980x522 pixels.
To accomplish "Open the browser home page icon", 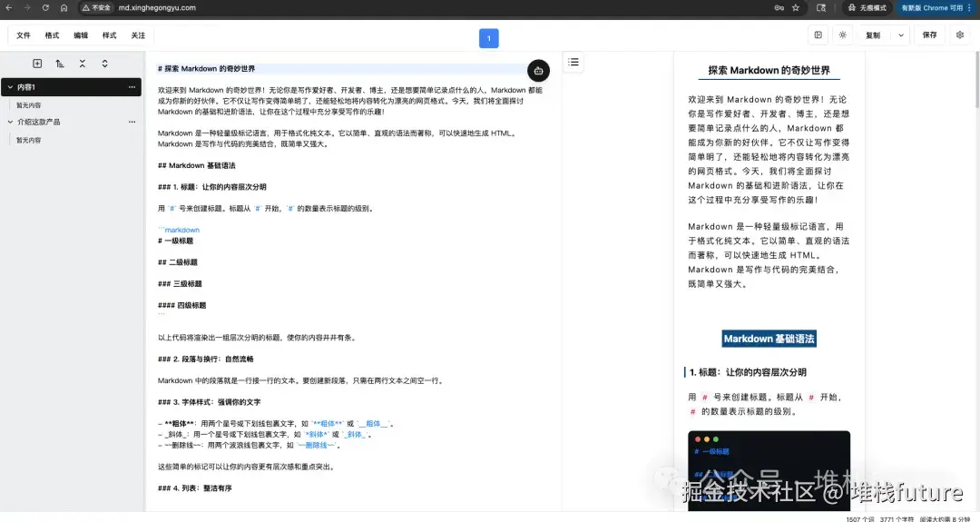I will (64, 7).
